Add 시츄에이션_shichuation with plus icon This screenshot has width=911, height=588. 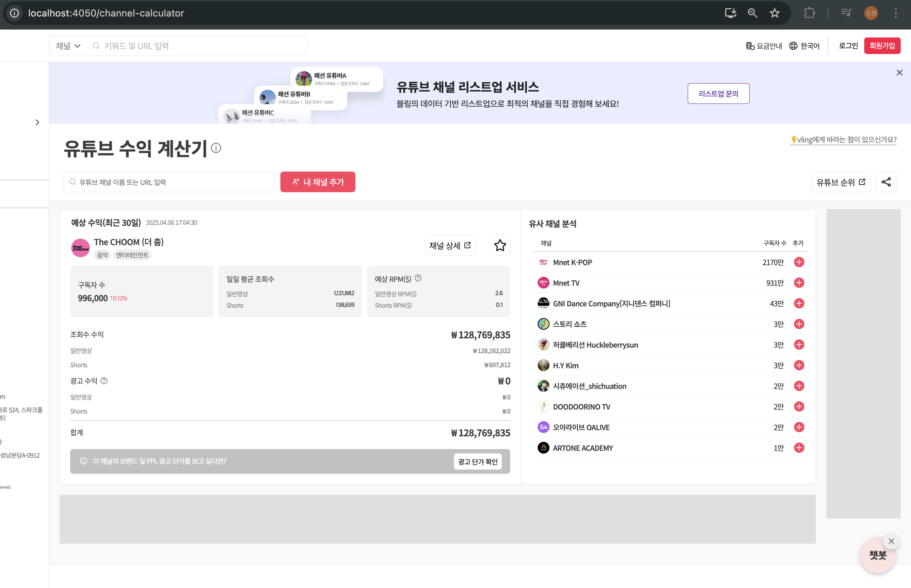[x=799, y=386]
